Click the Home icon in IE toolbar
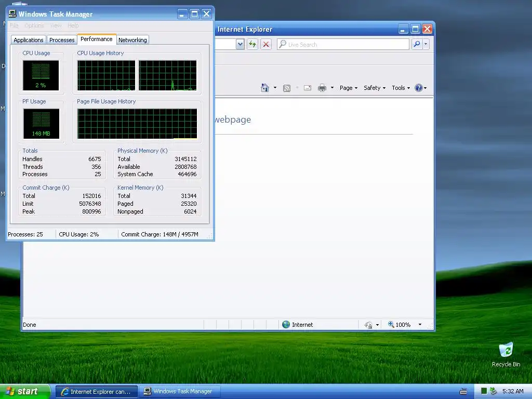532x399 pixels. pos(264,88)
